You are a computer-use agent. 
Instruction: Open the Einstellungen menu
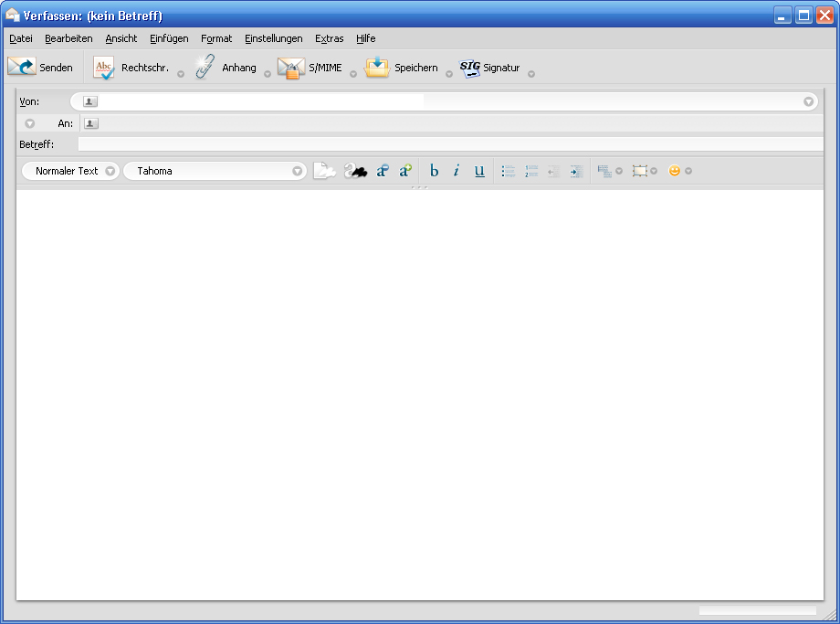(274, 38)
